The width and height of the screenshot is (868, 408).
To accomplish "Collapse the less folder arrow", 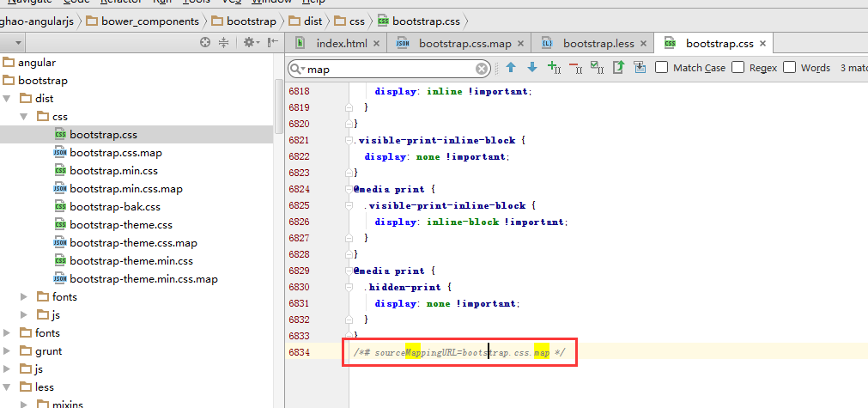I will pos(7,387).
